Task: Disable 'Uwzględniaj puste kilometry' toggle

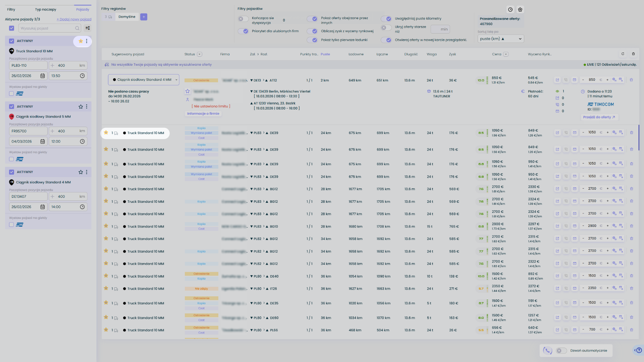Action: 386,19
